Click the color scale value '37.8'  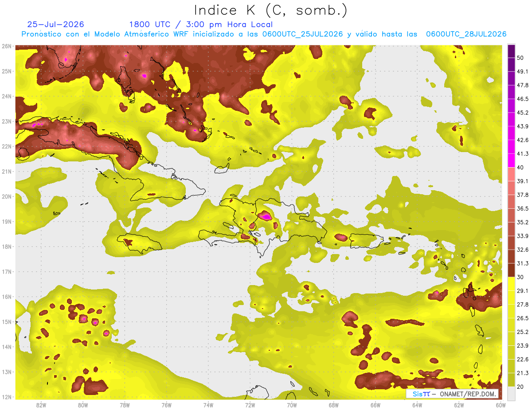pos(522,195)
